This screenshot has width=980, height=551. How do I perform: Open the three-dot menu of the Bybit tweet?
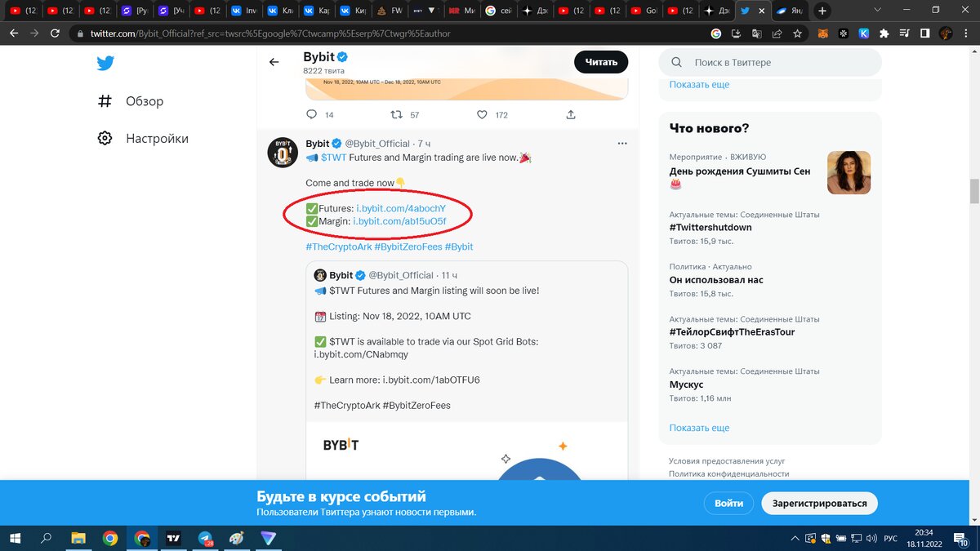coord(622,144)
